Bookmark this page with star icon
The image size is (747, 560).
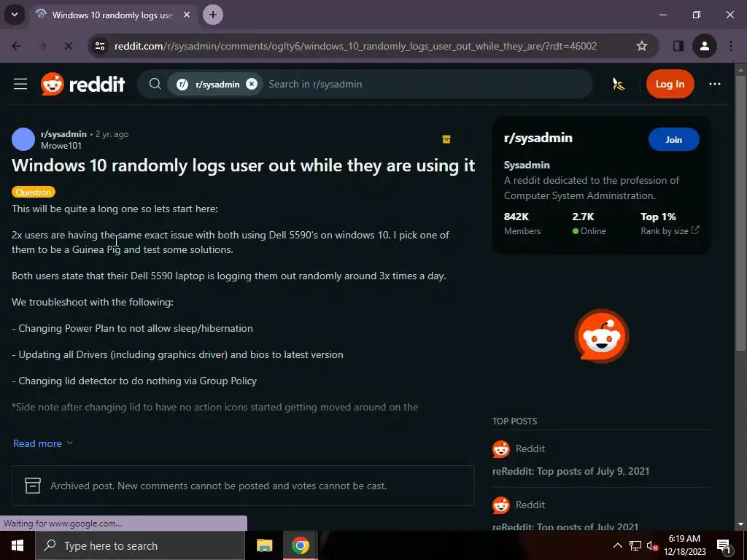pos(642,46)
